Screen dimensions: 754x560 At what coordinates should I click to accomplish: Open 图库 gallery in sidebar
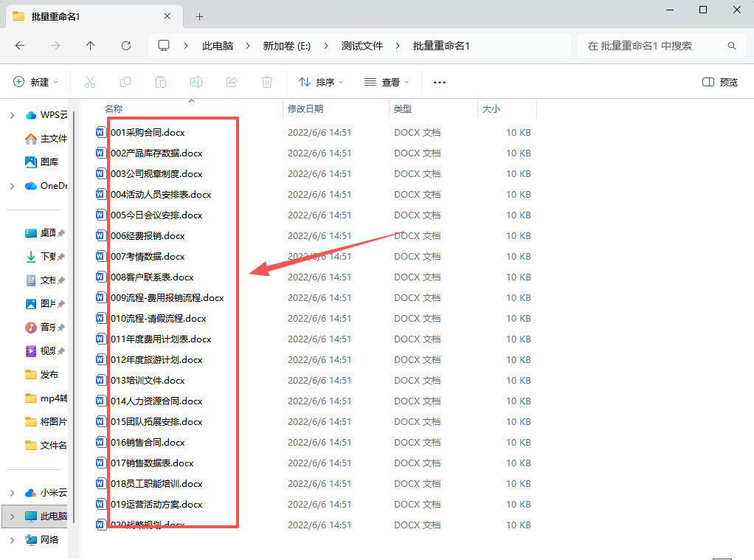41,162
